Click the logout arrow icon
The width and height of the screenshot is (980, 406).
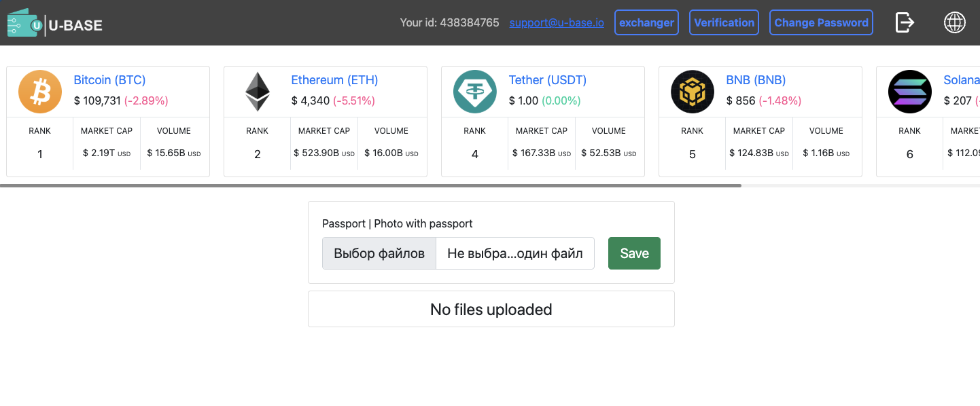[x=905, y=22]
